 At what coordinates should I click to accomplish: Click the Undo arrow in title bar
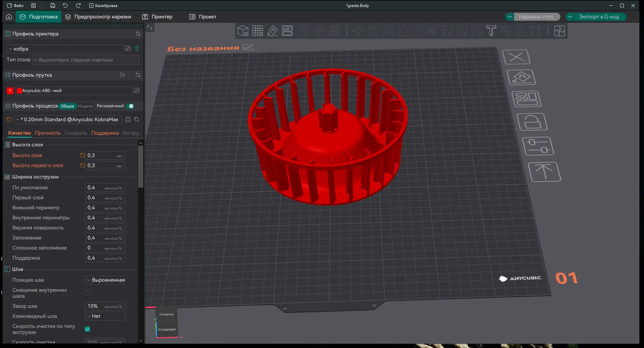65,6
